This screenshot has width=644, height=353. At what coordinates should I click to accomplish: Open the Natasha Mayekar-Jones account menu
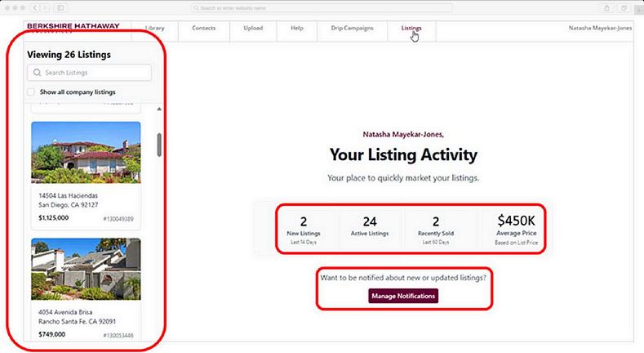coord(599,28)
